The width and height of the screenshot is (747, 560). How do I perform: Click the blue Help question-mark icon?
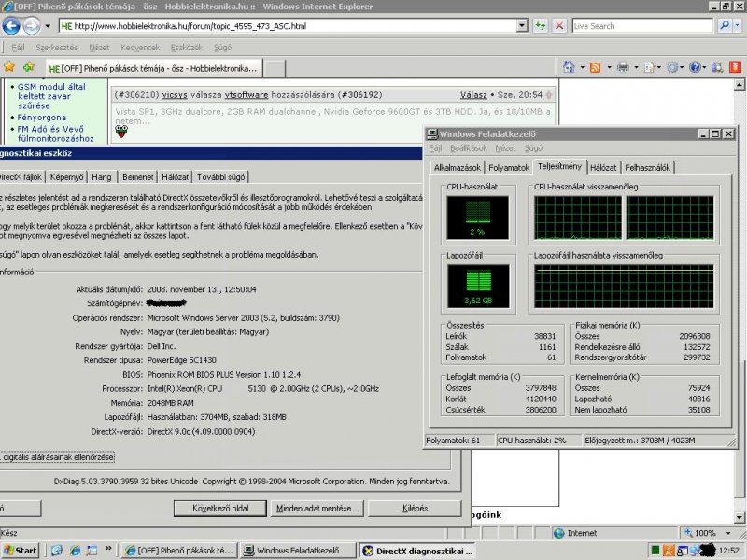point(695,67)
